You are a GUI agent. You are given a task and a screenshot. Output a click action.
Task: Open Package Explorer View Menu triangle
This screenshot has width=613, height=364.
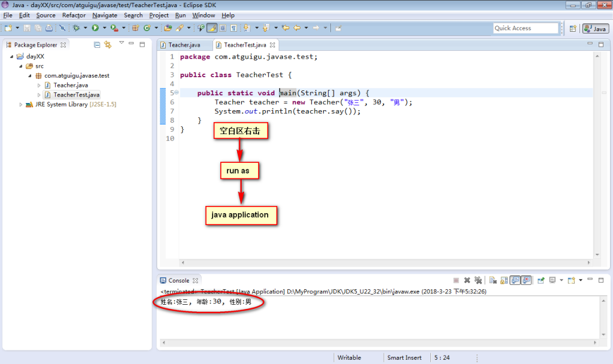point(122,43)
